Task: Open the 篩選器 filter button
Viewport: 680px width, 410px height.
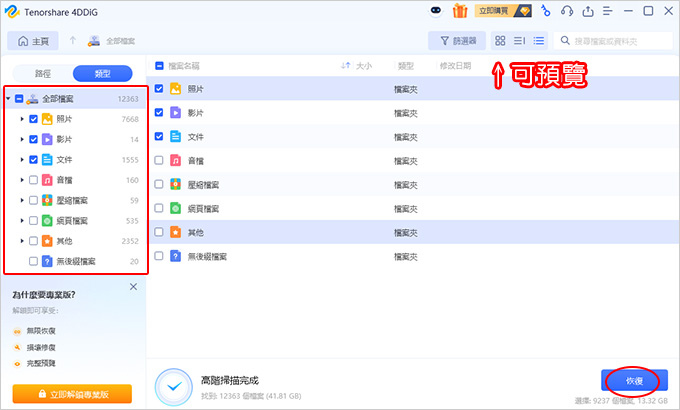Action: [x=457, y=41]
